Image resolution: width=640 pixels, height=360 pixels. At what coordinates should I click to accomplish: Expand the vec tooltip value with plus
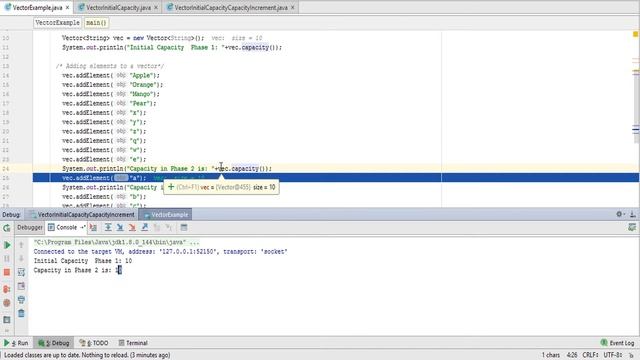pos(171,187)
